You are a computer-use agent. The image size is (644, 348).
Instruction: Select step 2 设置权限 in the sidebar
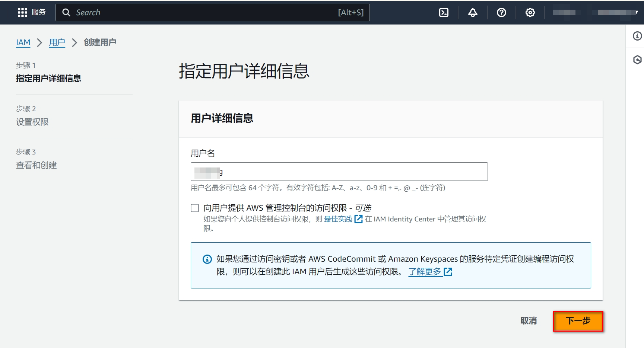pos(32,122)
